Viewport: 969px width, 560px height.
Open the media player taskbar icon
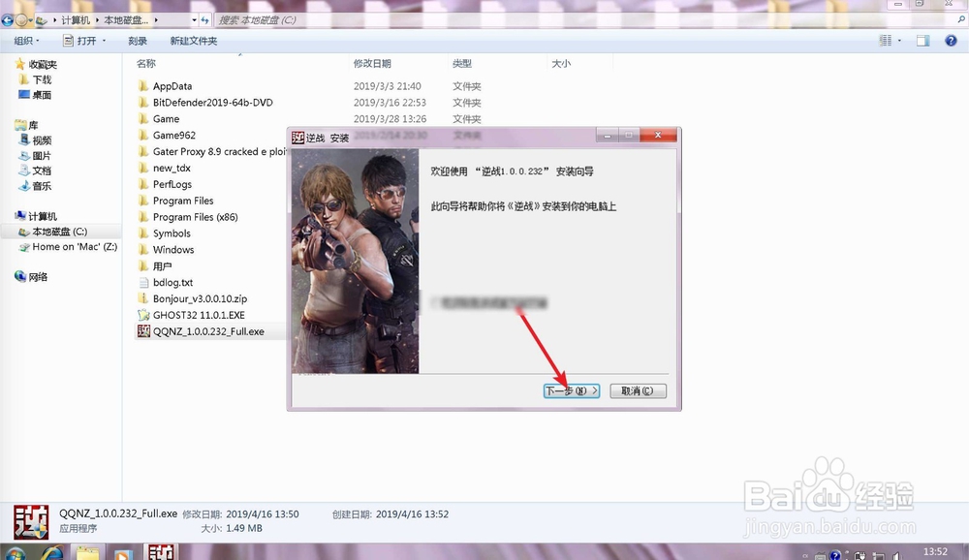click(x=122, y=554)
